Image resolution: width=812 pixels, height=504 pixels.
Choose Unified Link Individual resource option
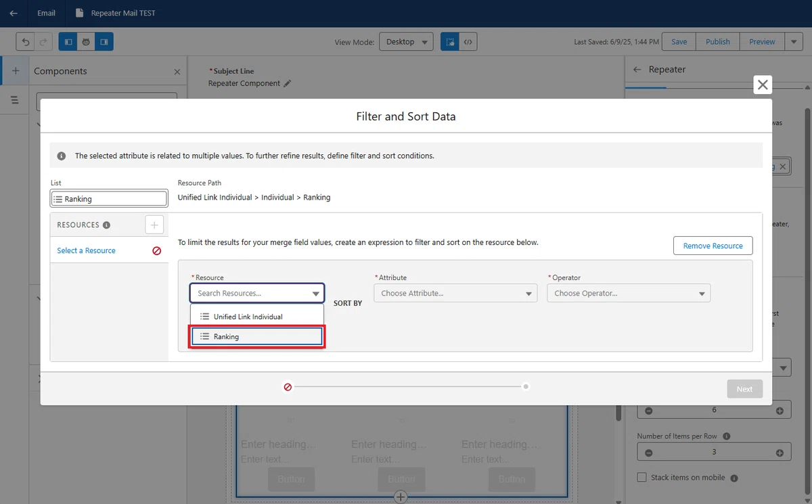(x=257, y=316)
